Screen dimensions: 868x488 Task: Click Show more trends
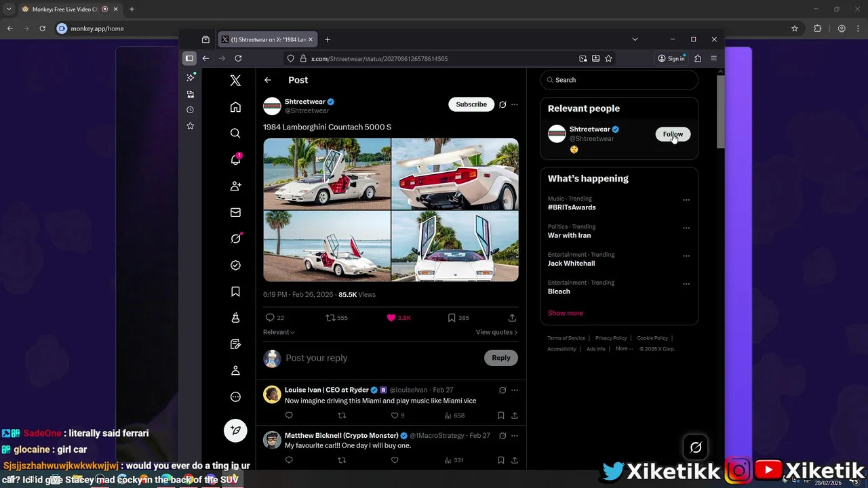566,313
